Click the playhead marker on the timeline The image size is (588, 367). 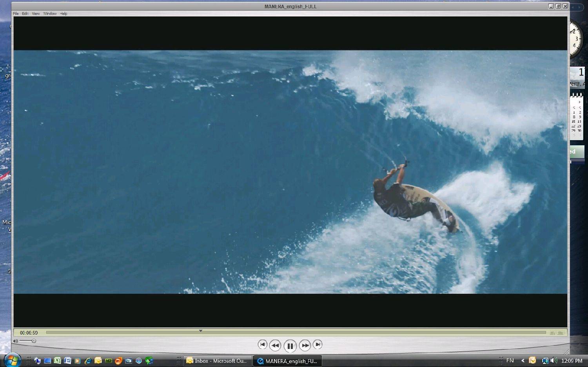[200, 331]
